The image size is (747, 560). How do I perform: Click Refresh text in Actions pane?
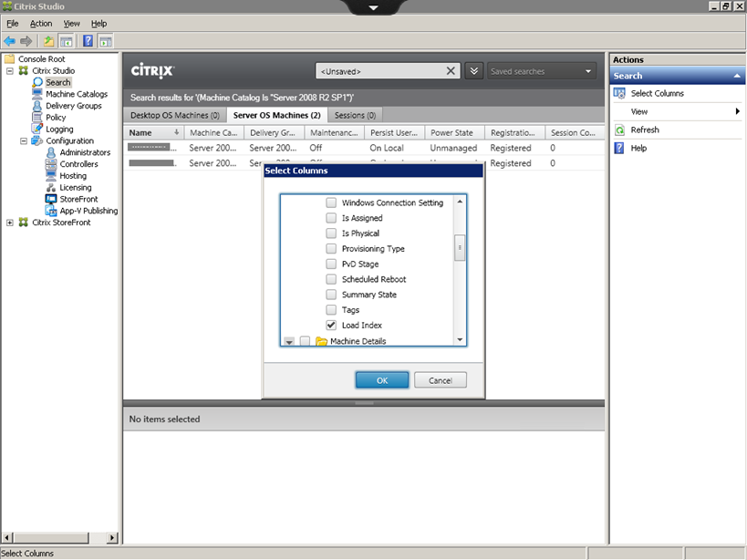(x=645, y=130)
